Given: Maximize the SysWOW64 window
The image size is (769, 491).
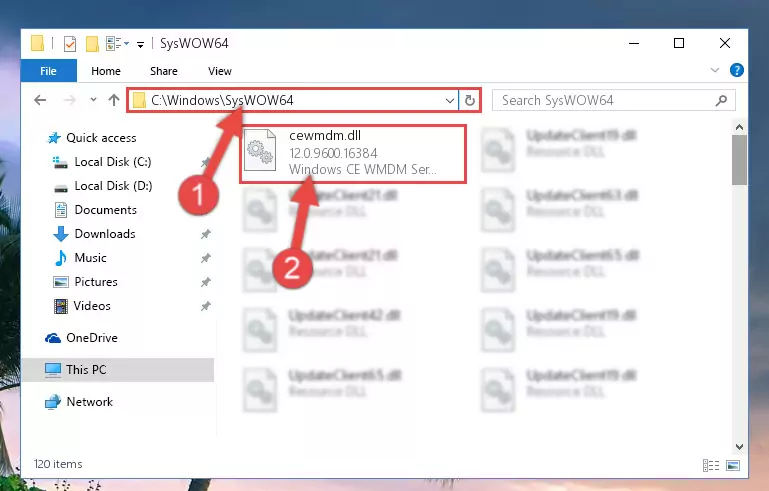Looking at the screenshot, I should 679,43.
